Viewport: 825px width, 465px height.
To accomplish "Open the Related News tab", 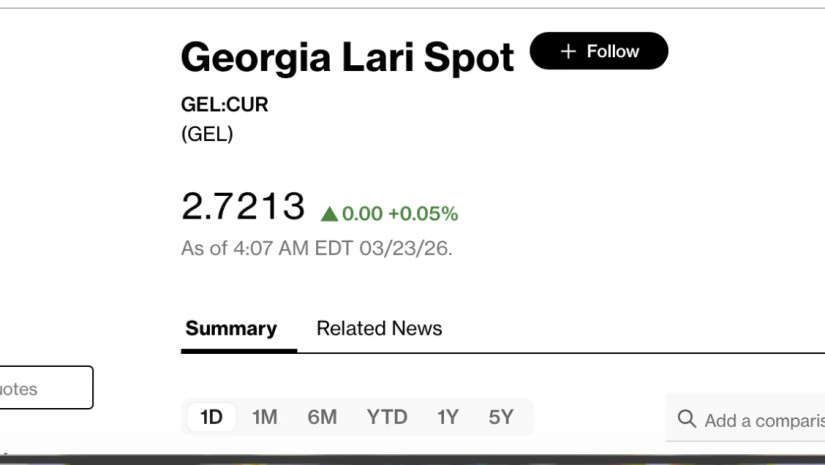I will [379, 328].
